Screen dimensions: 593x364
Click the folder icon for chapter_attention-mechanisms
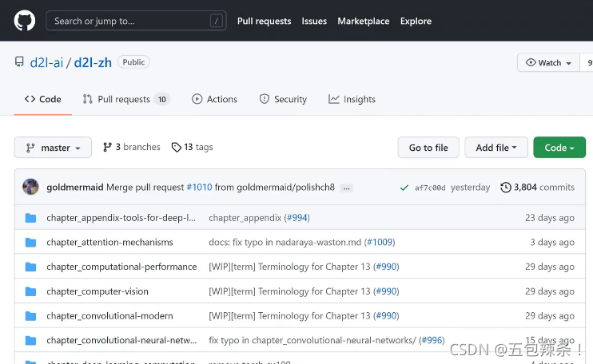(x=30, y=243)
